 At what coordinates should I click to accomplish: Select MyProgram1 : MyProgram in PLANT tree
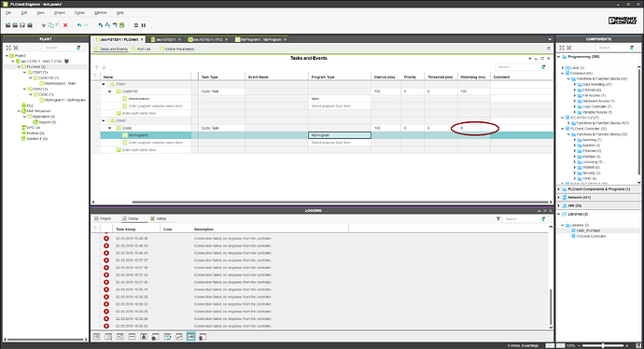65,100
